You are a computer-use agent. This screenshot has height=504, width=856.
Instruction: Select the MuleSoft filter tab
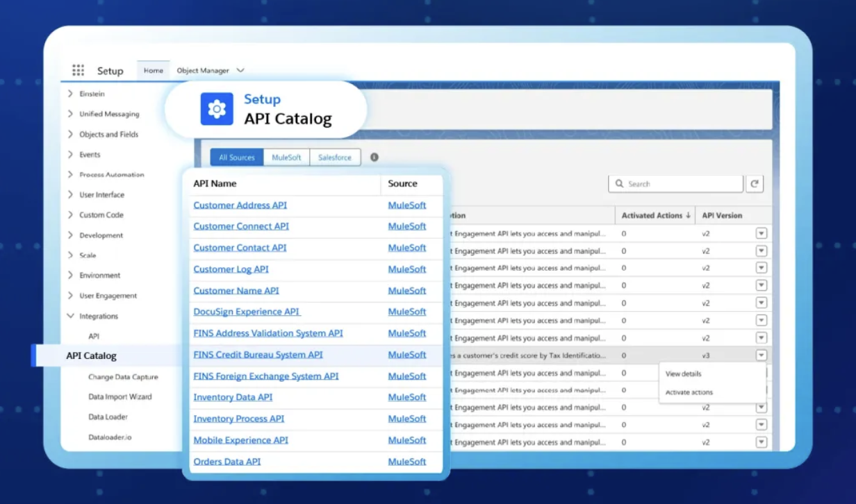[x=286, y=158]
